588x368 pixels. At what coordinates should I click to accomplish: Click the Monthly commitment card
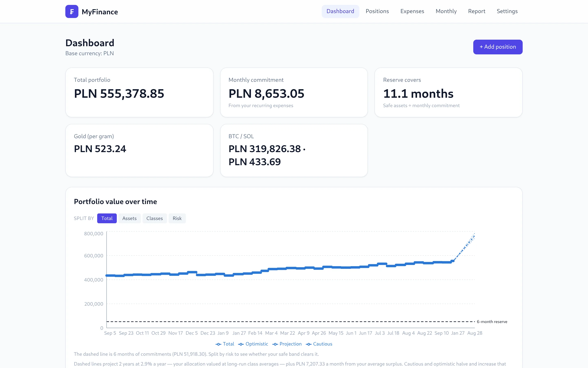pyautogui.click(x=294, y=92)
